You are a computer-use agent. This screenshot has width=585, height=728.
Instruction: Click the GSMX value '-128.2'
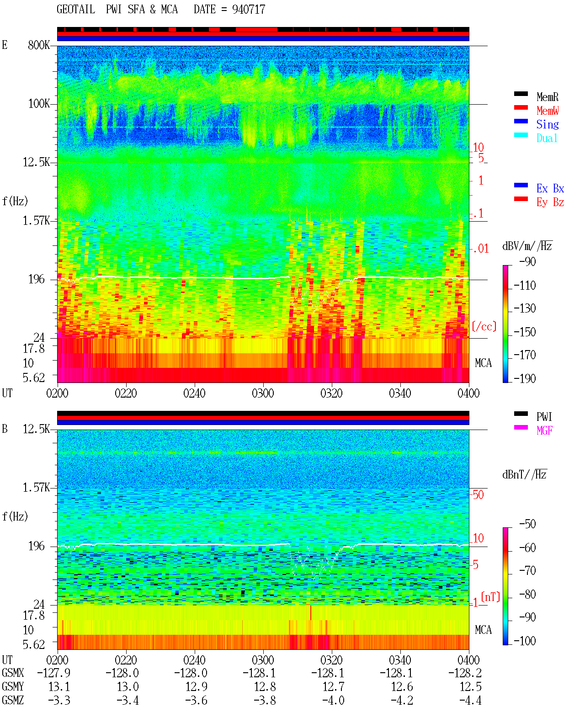coord(465,673)
